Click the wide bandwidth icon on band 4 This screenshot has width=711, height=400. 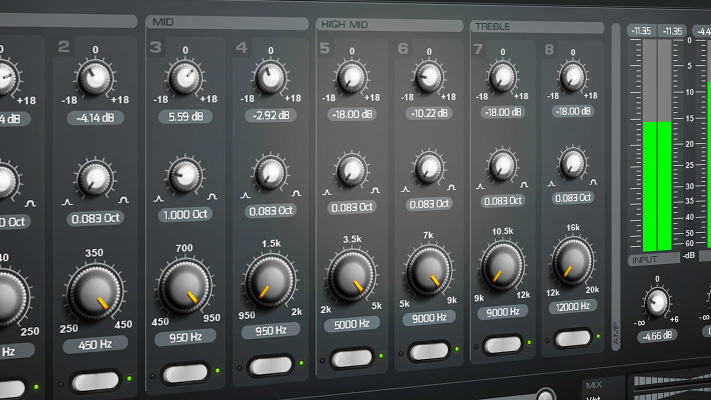(295, 193)
